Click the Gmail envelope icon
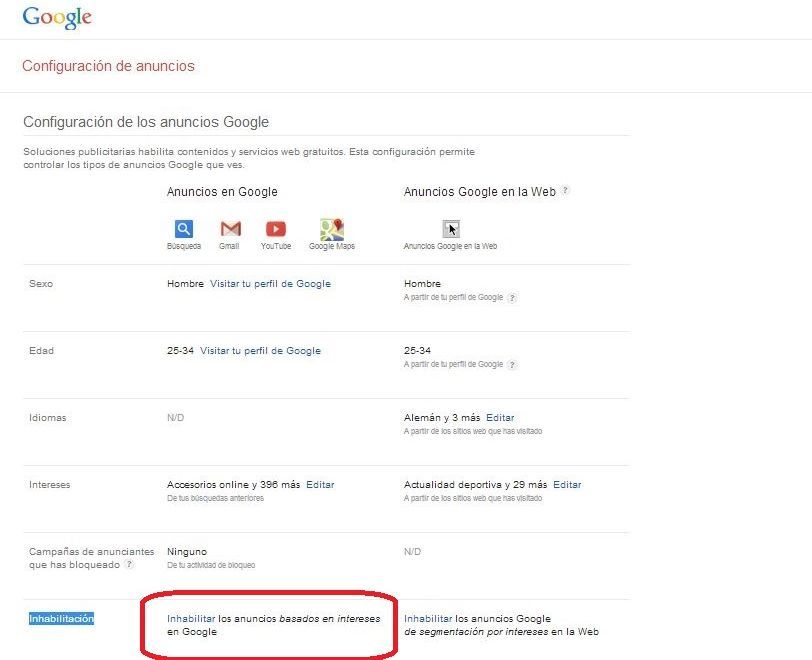The image size is (812, 660). pyautogui.click(x=230, y=228)
